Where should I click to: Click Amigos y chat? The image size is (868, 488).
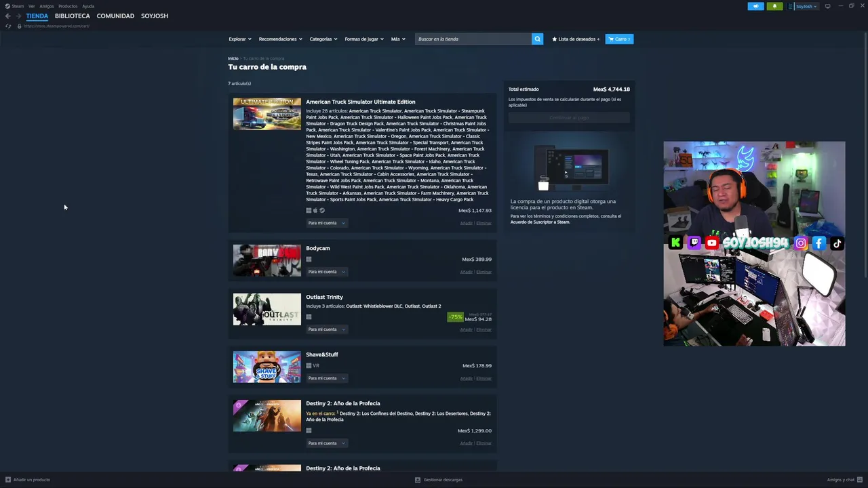(x=841, y=479)
